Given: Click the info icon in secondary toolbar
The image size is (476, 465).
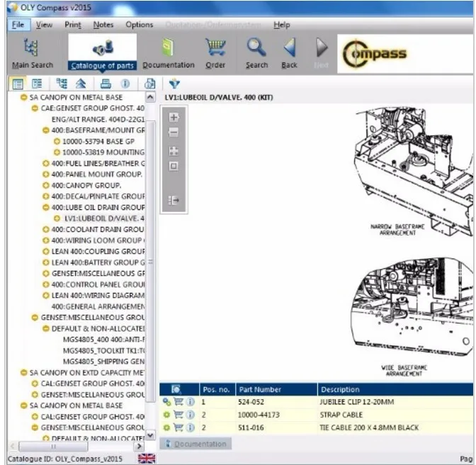Looking at the screenshot, I should 125,84.
